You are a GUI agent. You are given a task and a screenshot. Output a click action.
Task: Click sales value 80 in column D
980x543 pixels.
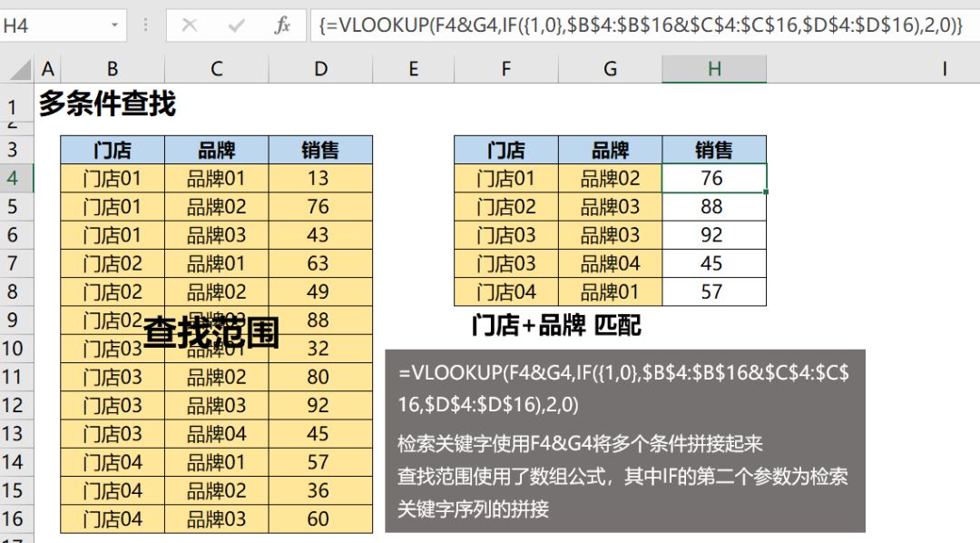coord(320,377)
